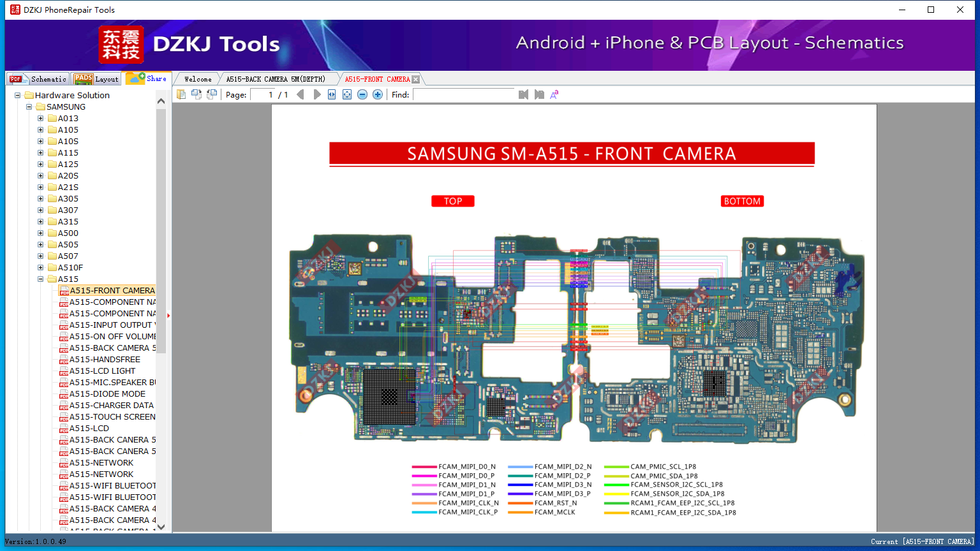The height and width of the screenshot is (551, 980).
Task: Expand the A315 folder node
Action: point(40,221)
